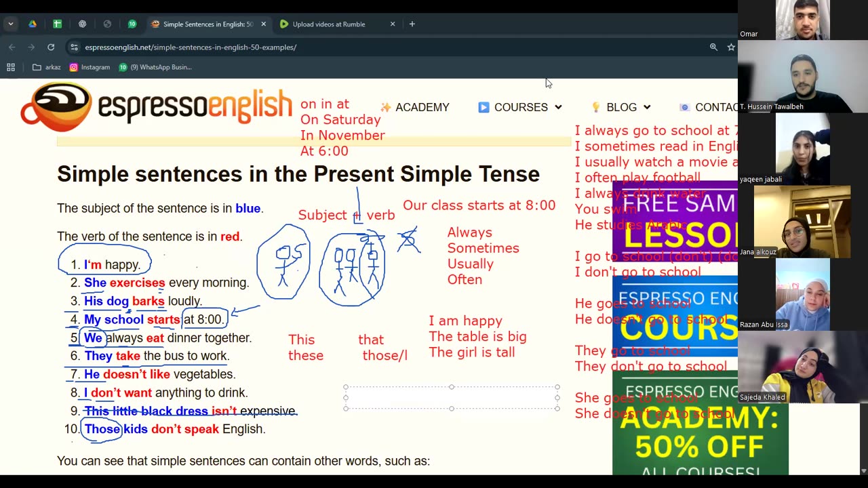Switch to the Google Sheets pinned tab
This screenshot has width=868, height=488.
58,24
